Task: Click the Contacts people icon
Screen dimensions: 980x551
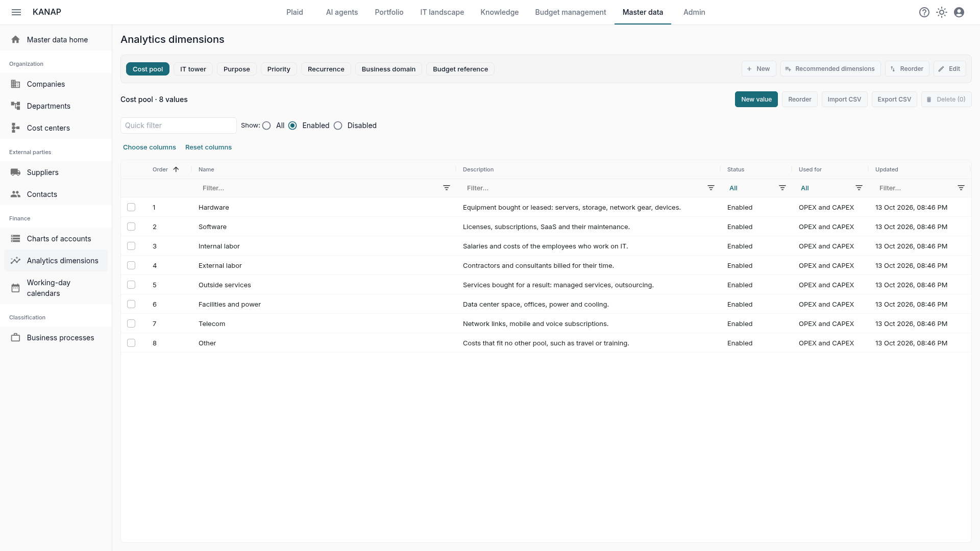Action: click(16, 194)
